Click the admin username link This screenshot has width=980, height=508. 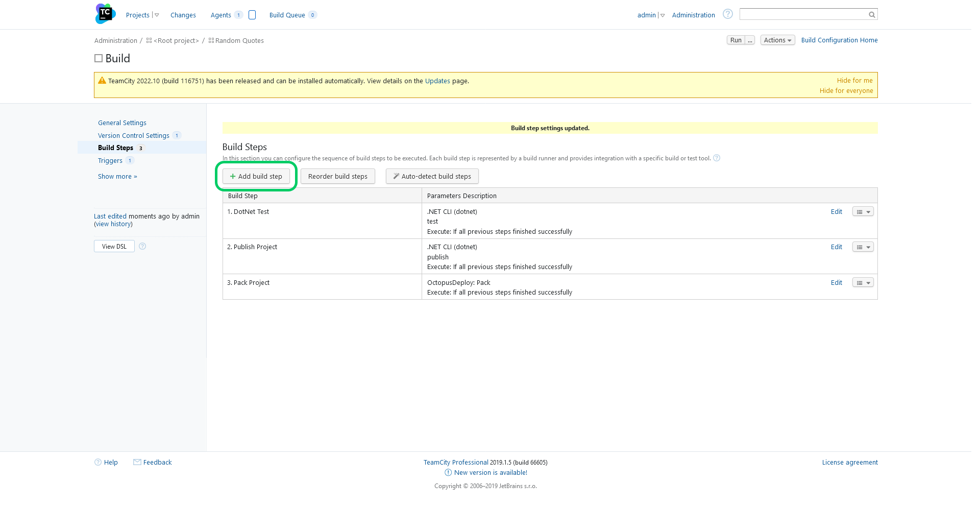pyautogui.click(x=646, y=15)
